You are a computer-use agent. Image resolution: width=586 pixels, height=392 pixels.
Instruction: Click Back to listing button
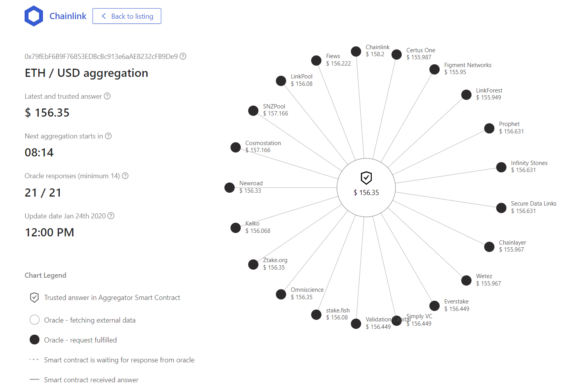pos(127,16)
